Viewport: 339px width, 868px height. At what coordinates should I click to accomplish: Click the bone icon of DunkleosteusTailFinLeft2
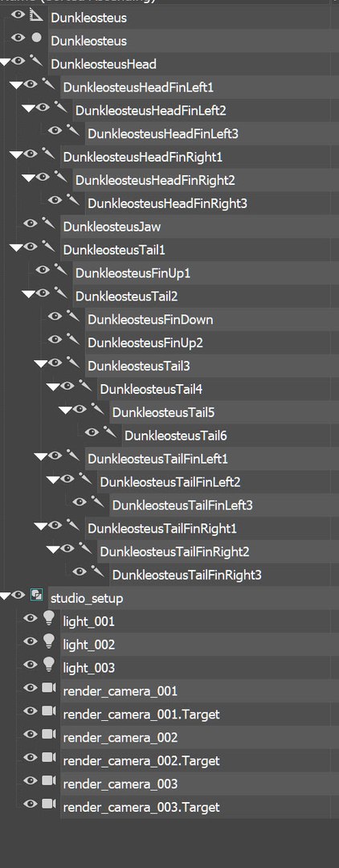click(x=85, y=480)
